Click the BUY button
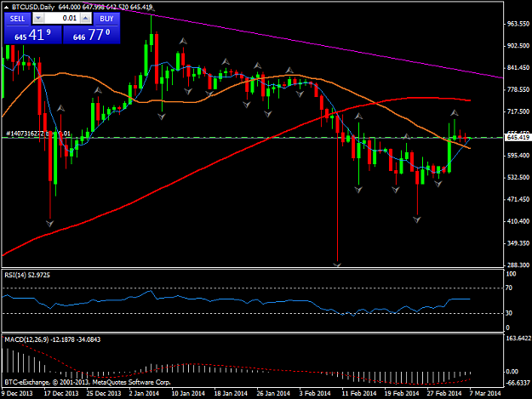This screenshot has width=532, height=399. point(106,19)
